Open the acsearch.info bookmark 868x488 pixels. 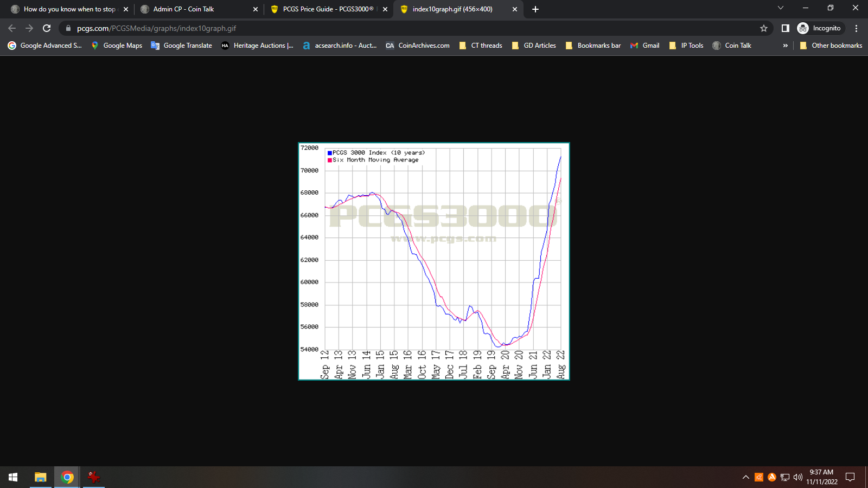tap(340, 46)
